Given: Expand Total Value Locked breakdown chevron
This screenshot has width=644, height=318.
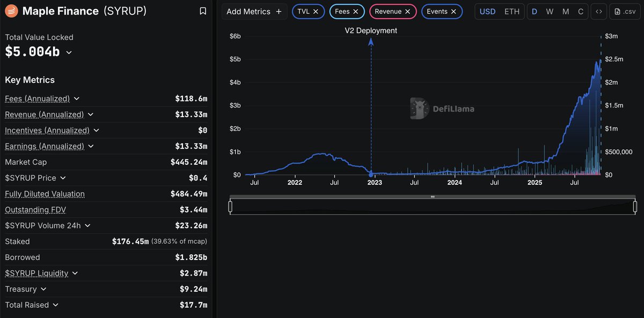Looking at the screenshot, I should click(x=69, y=53).
